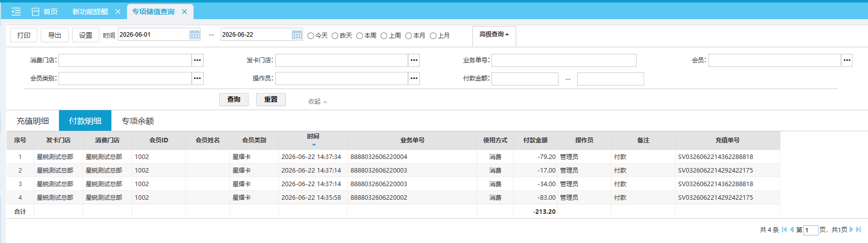The image size is (868, 243).
Task: Open the end date calendar picker
Action: (x=297, y=35)
